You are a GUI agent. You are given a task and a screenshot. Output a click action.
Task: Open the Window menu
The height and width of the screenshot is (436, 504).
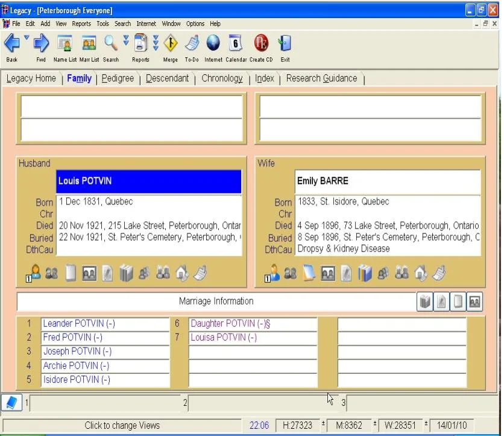tap(171, 24)
